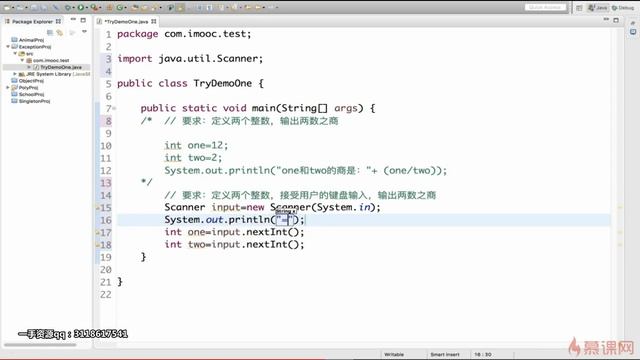Image resolution: width=640 pixels, height=360 pixels.
Task: Toggle Link with Editor in Package Explorer
Action: point(60,33)
